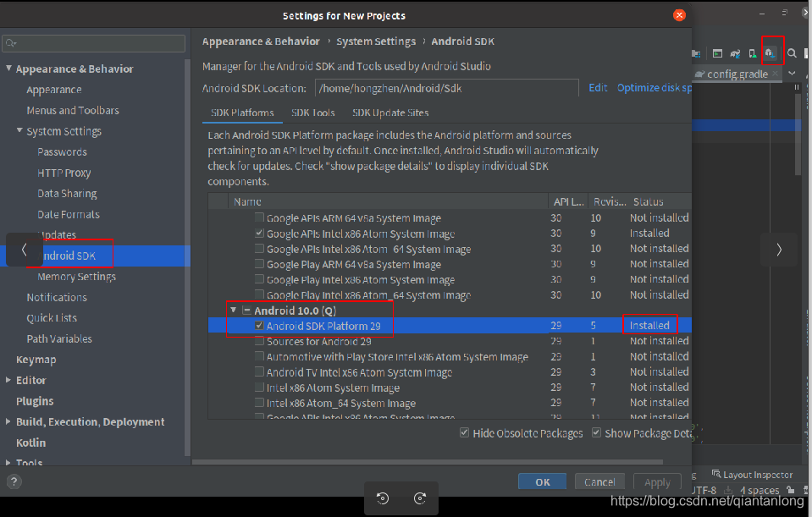This screenshot has width=812, height=517.
Task: Check Android TV Intel x86 Atom System Image
Action: (x=259, y=371)
